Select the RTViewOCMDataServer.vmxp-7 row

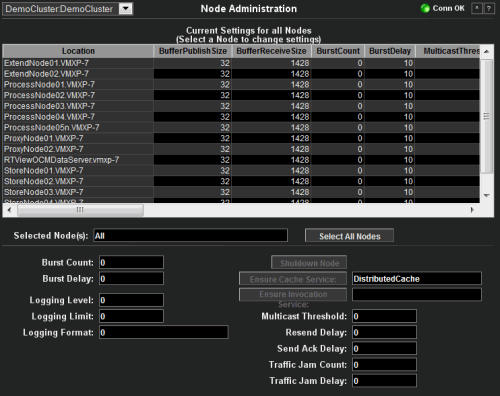coord(241,160)
